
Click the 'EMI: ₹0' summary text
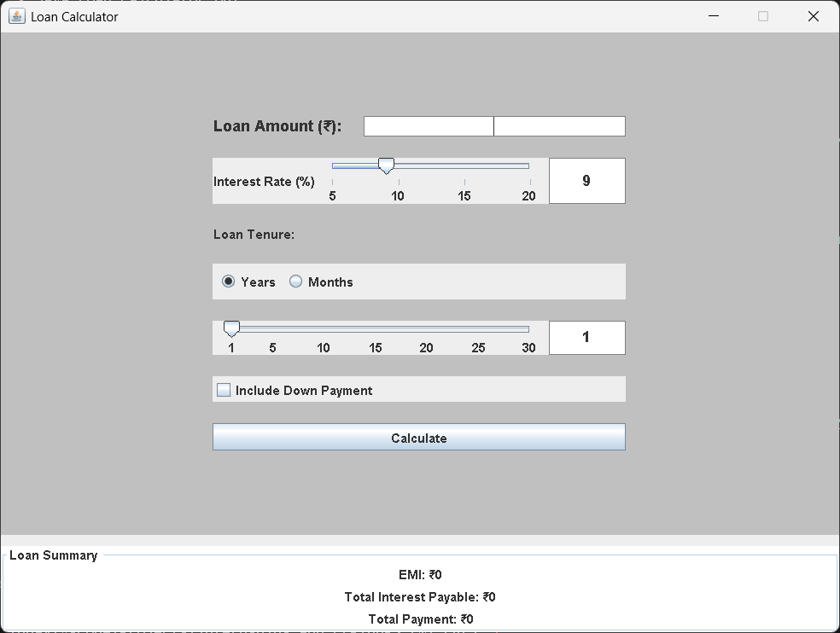pyautogui.click(x=420, y=575)
